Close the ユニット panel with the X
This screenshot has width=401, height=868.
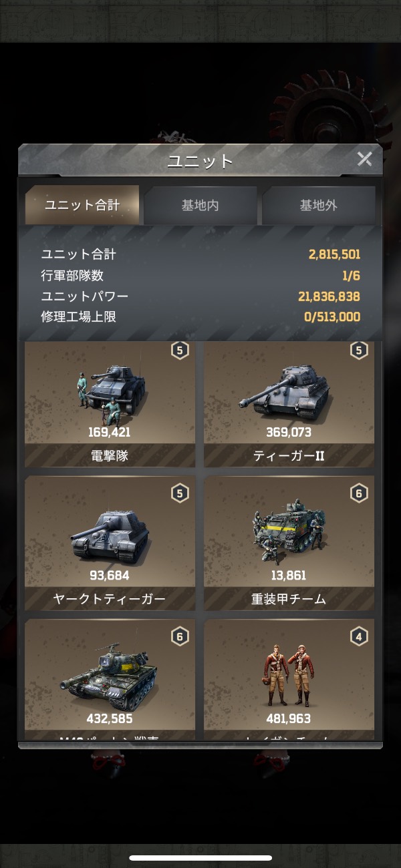coord(364,159)
